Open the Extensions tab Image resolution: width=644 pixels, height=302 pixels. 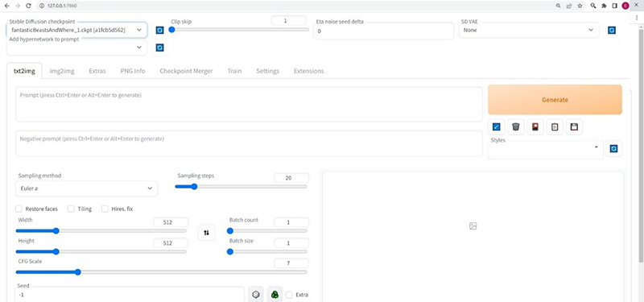[x=309, y=71]
